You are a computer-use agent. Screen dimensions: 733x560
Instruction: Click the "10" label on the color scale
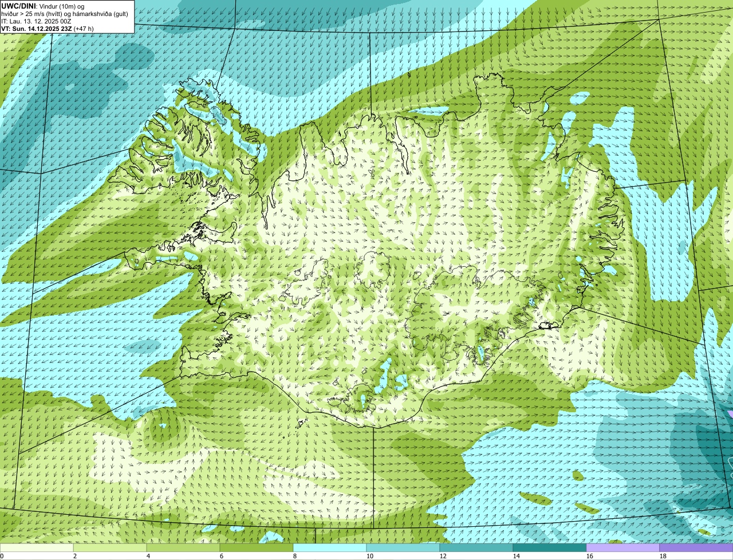coord(370,556)
